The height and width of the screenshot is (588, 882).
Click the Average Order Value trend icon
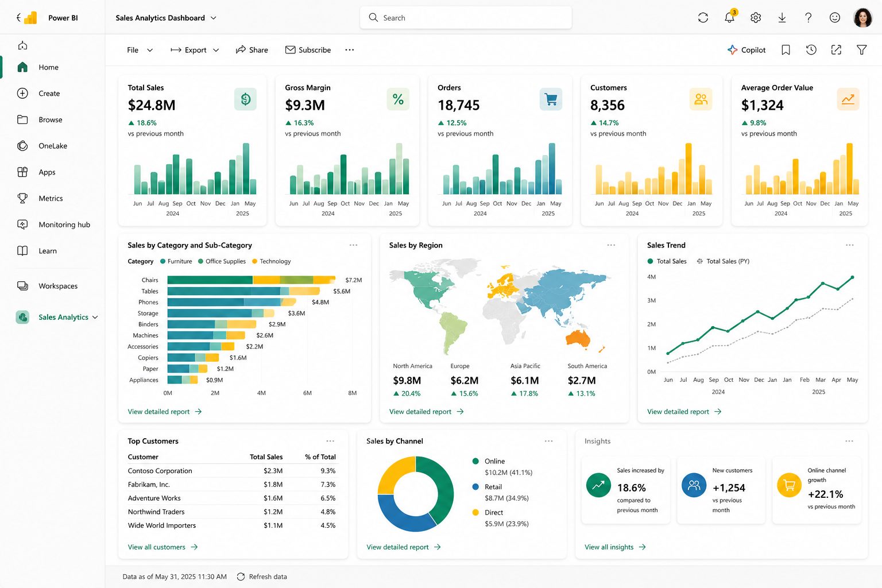click(848, 99)
